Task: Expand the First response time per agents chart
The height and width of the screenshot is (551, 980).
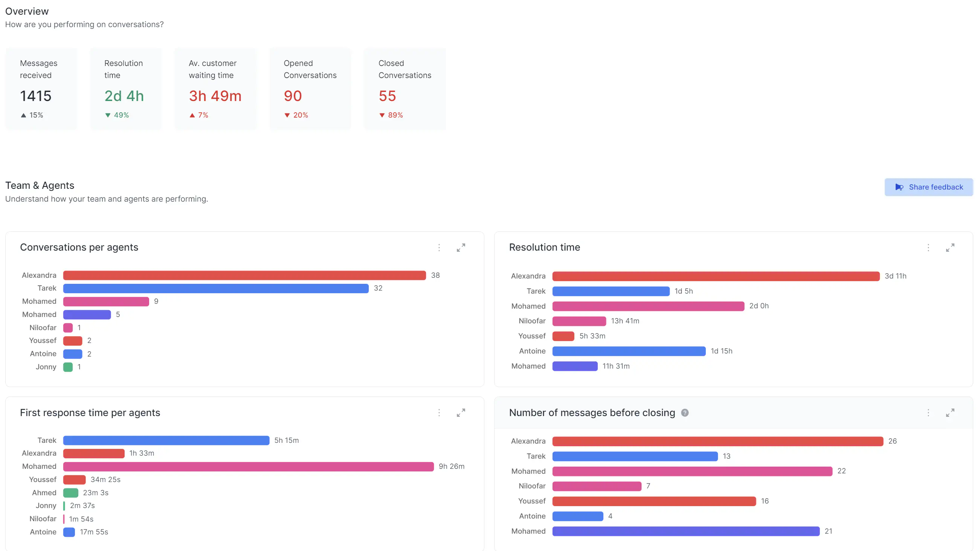Action: (x=461, y=413)
